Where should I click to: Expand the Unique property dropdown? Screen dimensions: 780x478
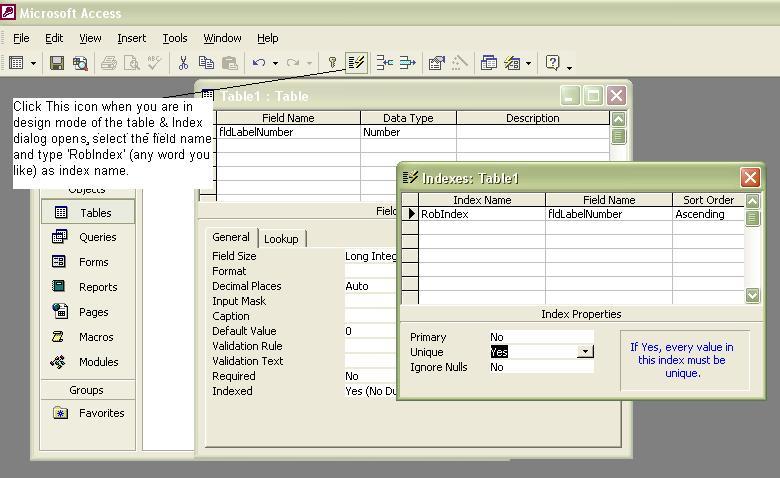pyautogui.click(x=585, y=352)
